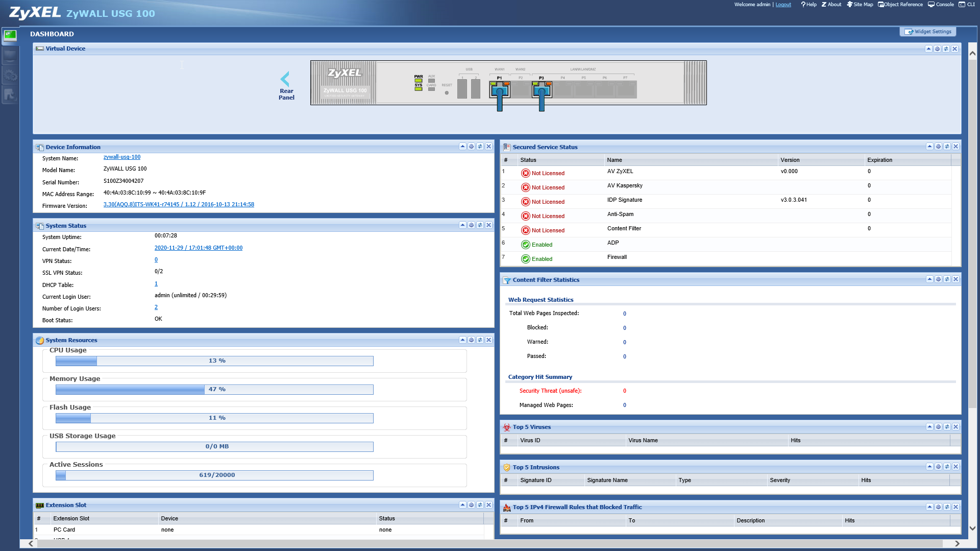Open Top 5 Intrusions settings gear
Screen dimensions: 980x551
[938, 467]
